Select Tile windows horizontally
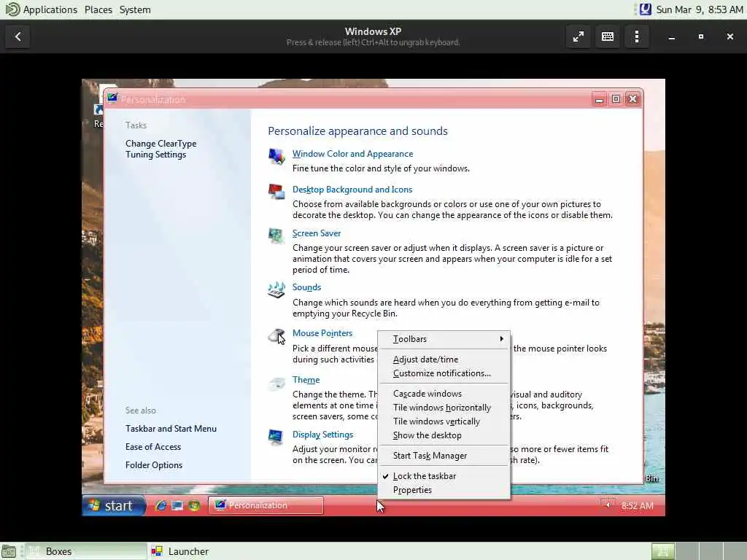The width and height of the screenshot is (747, 560). click(444, 408)
